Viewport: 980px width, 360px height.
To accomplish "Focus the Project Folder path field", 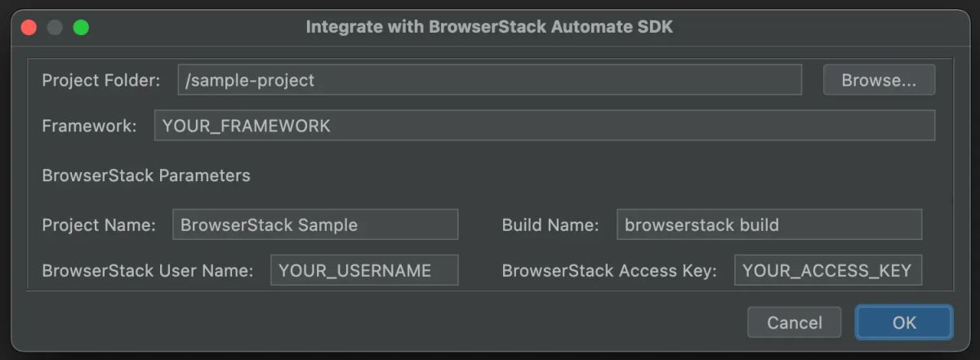I will [489, 80].
